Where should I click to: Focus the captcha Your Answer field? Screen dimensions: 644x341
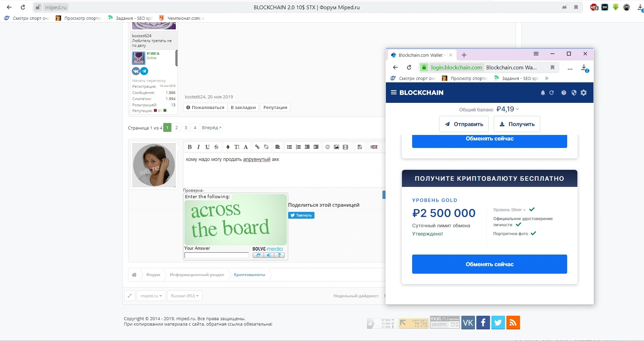click(x=216, y=255)
